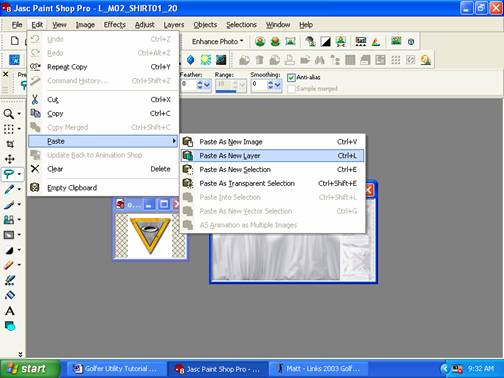Expand the Freehand Selection tool flyout arrow

(x=19, y=174)
